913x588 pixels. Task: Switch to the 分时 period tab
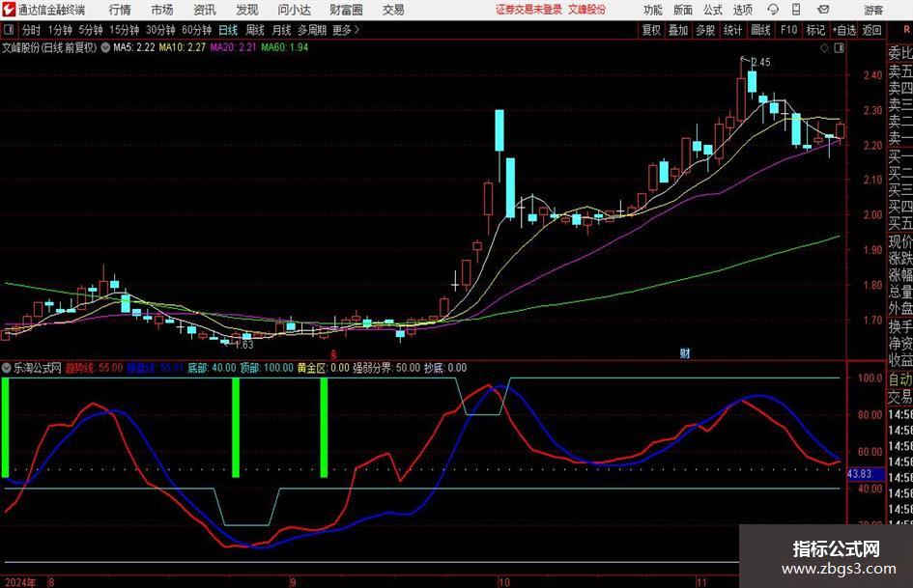(x=32, y=30)
